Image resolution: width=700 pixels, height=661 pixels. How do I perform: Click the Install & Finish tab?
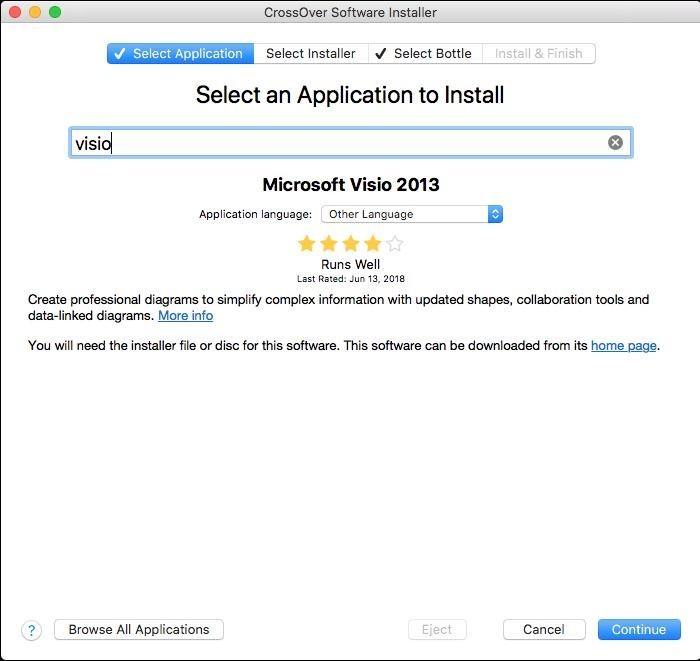(x=538, y=54)
